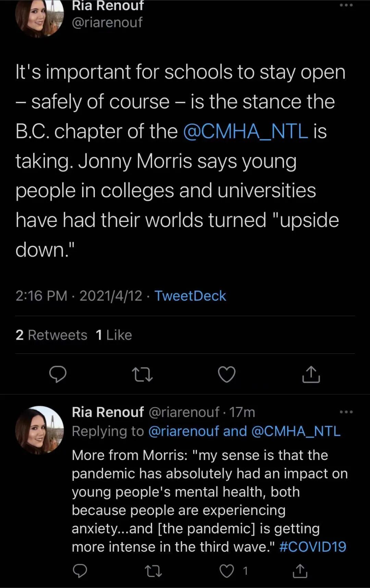The image size is (370, 588).
Task: View the 2 Retweets list
Action: [x=51, y=335]
